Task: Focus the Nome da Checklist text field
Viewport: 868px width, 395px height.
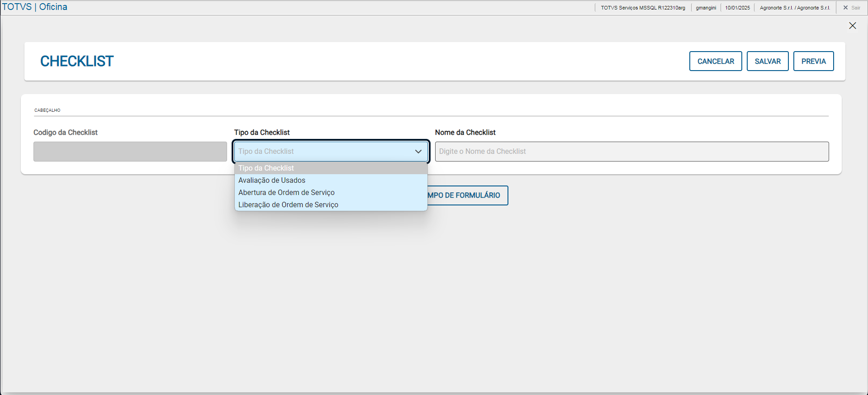Action: click(631, 152)
